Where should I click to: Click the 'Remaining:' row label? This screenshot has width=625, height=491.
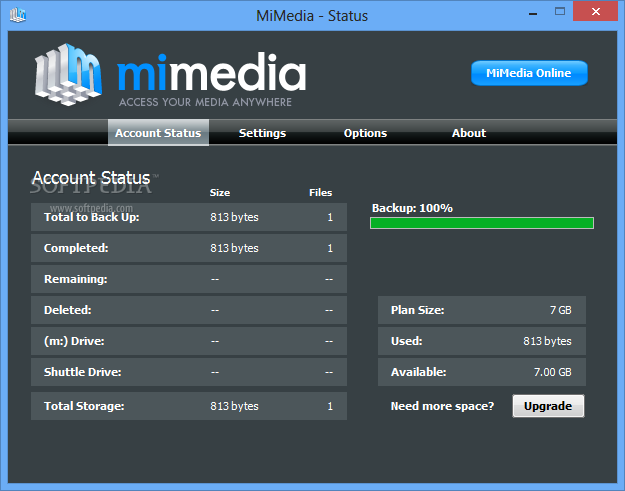pyautogui.click(x=75, y=279)
